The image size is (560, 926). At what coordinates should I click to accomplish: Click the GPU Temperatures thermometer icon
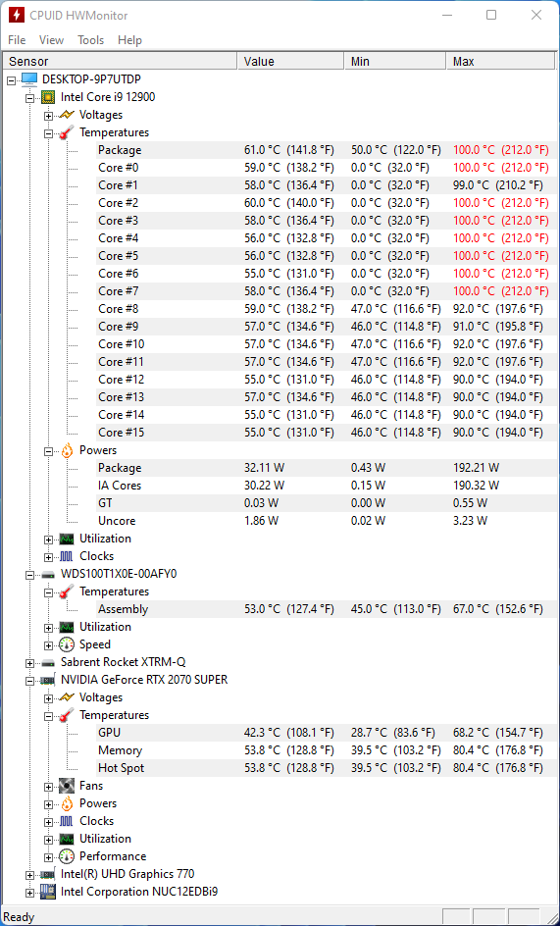(x=67, y=715)
